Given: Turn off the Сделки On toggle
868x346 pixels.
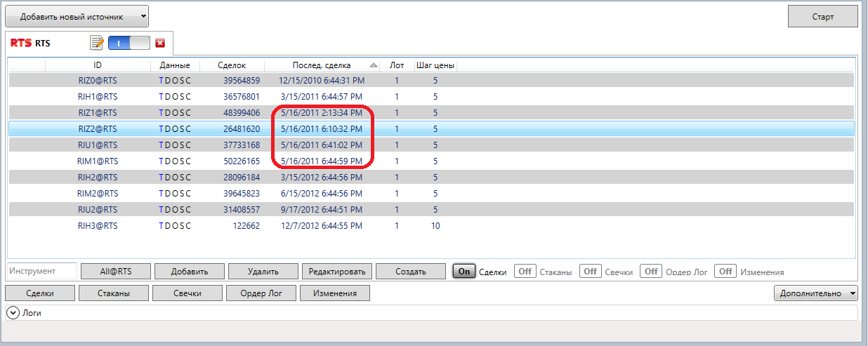Looking at the screenshot, I should tap(463, 272).
